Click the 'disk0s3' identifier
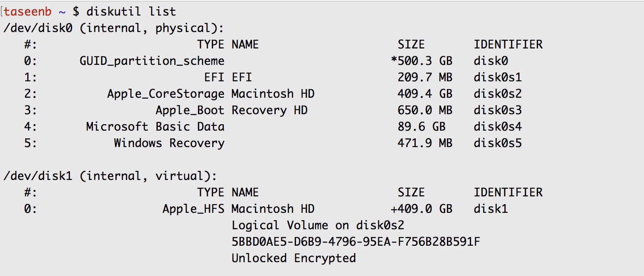Image resolution: width=644 pixels, height=276 pixels. point(497,110)
